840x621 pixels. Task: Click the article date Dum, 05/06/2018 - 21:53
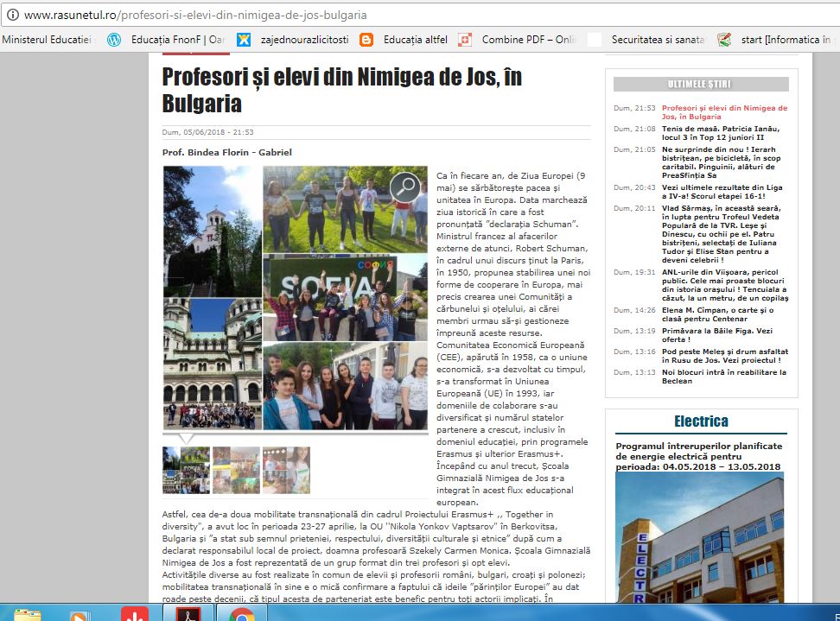click(208, 132)
